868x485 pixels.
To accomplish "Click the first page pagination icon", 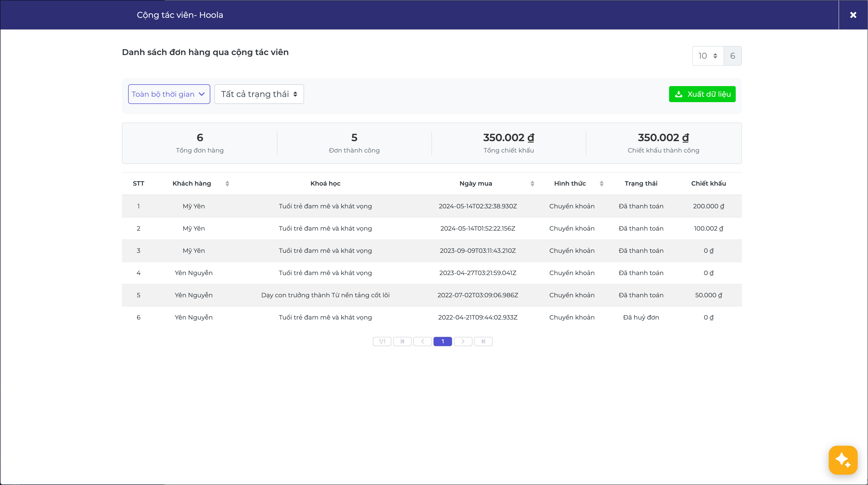I will click(402, 341).
